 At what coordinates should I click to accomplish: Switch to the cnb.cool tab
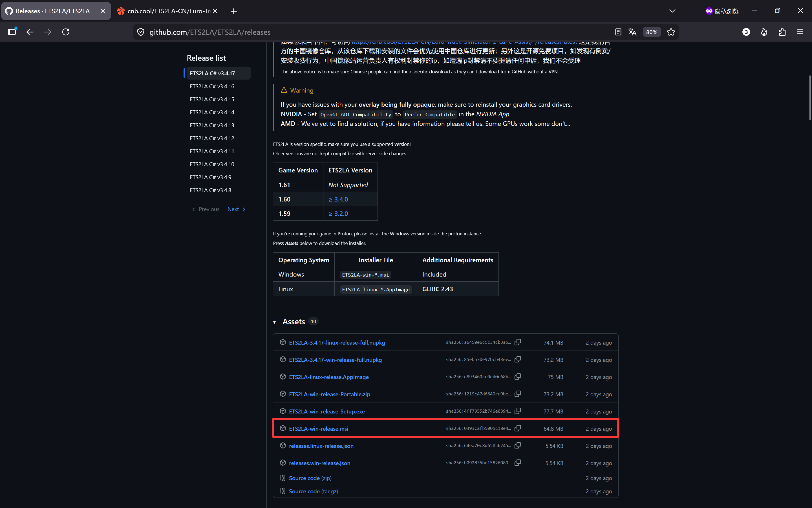167,11
